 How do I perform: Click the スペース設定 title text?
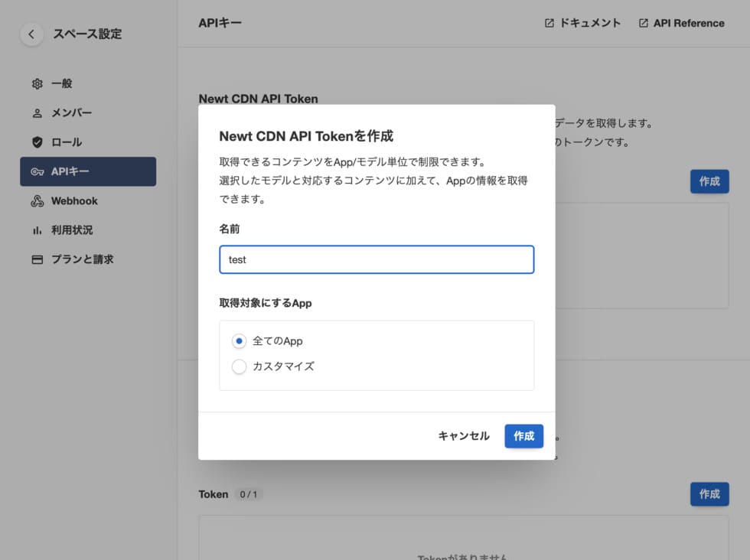coord(87,34)
